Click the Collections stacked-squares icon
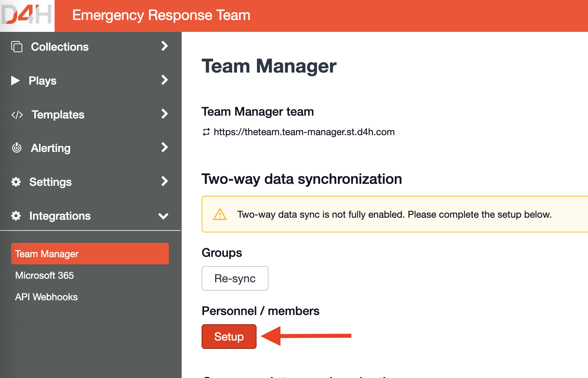Screen dimensions: 588x378 click(17, 47)
